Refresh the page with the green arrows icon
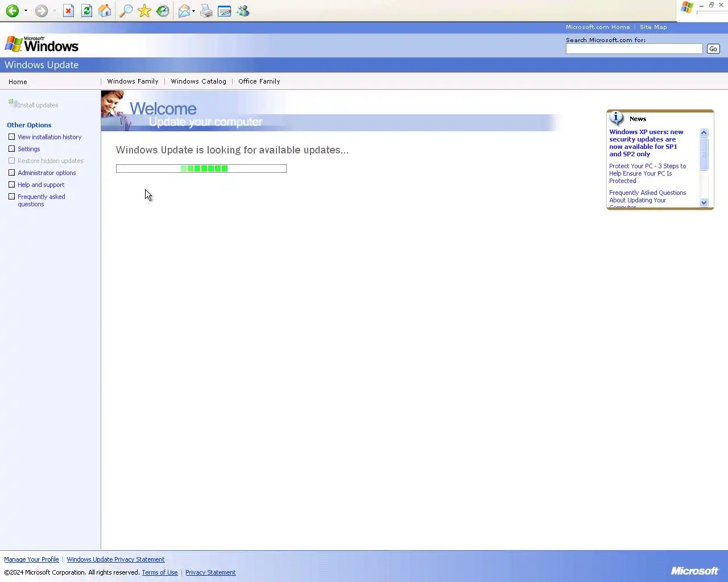This screenshot has width=728, height=582. click(x=86, y=11)
